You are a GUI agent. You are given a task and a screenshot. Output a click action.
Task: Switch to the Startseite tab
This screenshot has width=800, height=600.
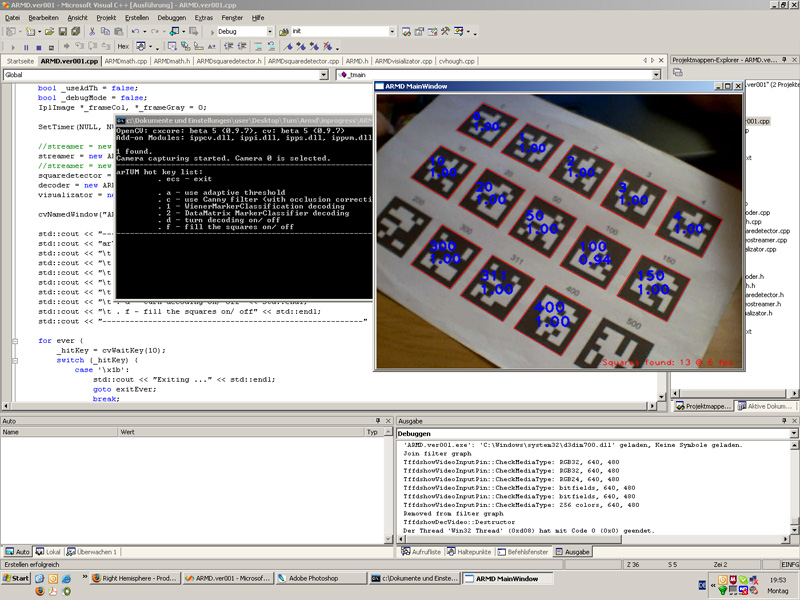coord(20,61)
